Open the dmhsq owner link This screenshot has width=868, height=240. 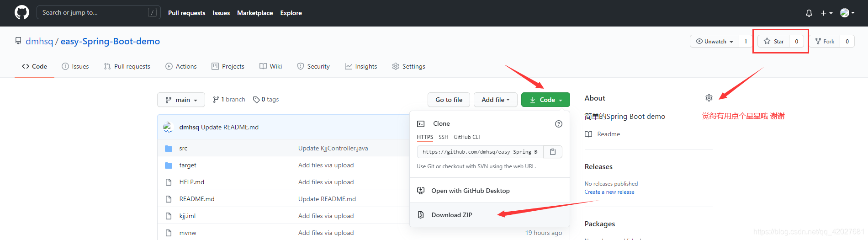point(39,41)
